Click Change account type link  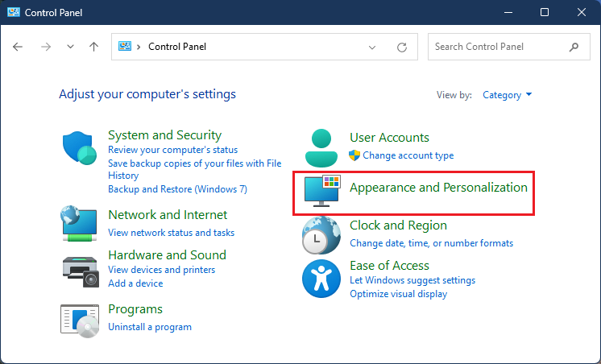click(408, 155)
